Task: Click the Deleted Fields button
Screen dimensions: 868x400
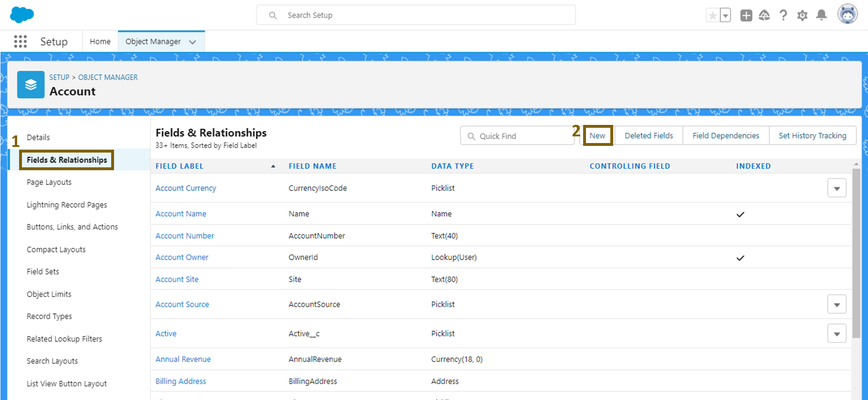Action: (x=648, y=135)
